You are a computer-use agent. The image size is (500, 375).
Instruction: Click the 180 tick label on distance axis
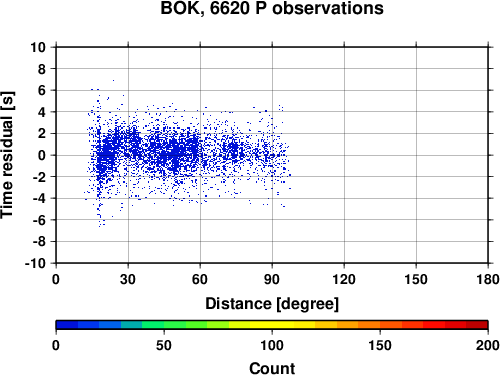click(x=488, y=279)
